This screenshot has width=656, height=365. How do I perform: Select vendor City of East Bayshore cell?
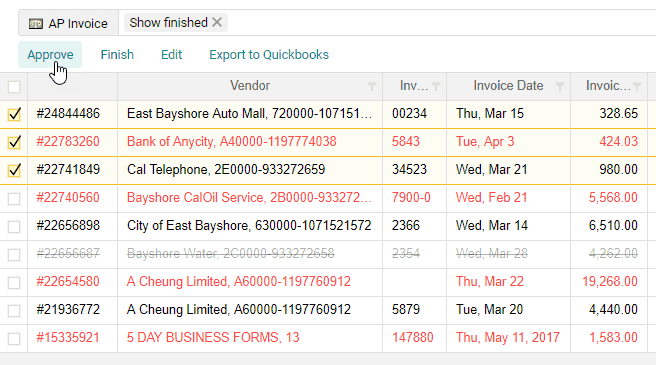[x=249, y=226]
